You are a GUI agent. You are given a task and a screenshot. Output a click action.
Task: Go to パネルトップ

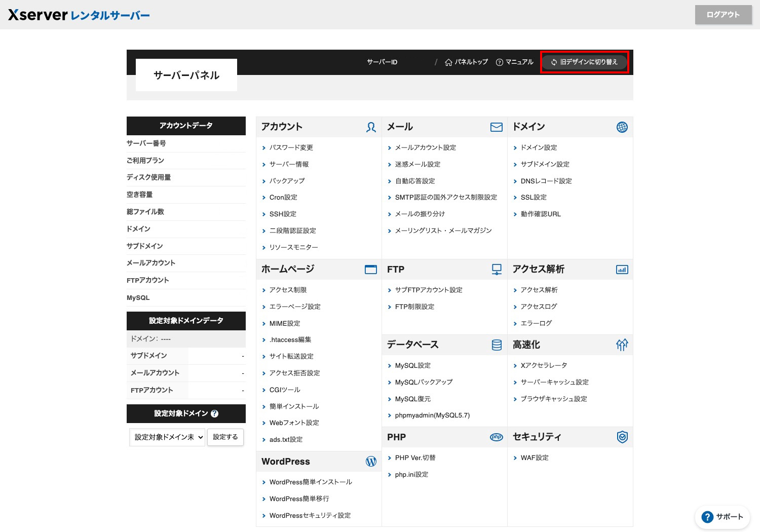[466, 62]
